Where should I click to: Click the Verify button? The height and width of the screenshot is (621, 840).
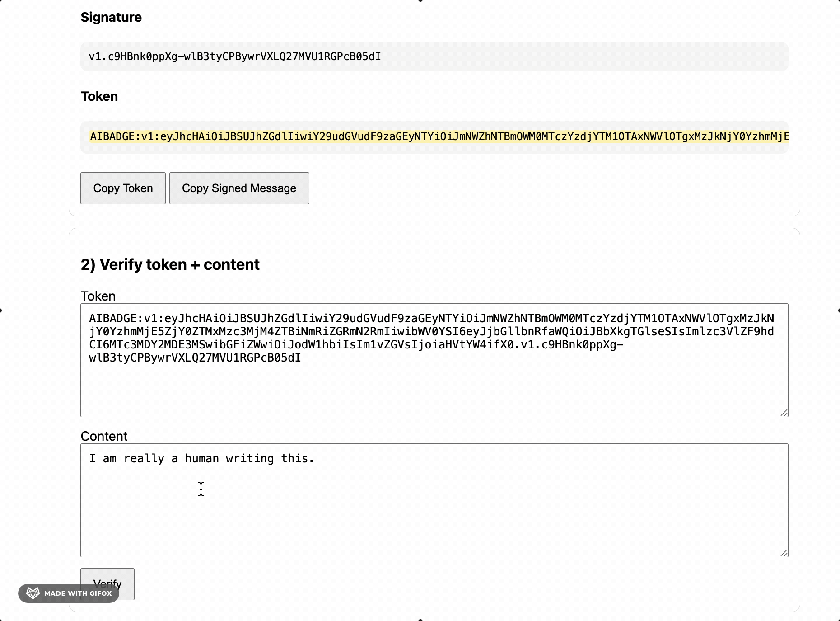[x=107, y=584]
